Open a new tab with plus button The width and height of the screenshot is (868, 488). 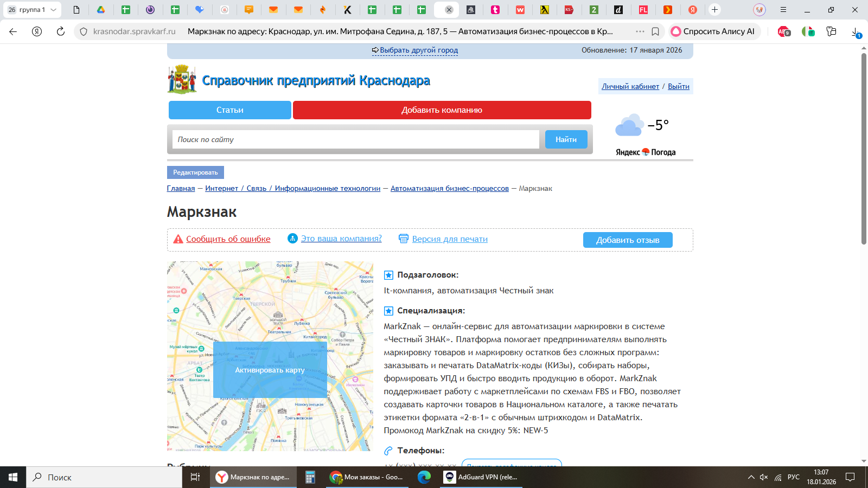click(715, 10)
